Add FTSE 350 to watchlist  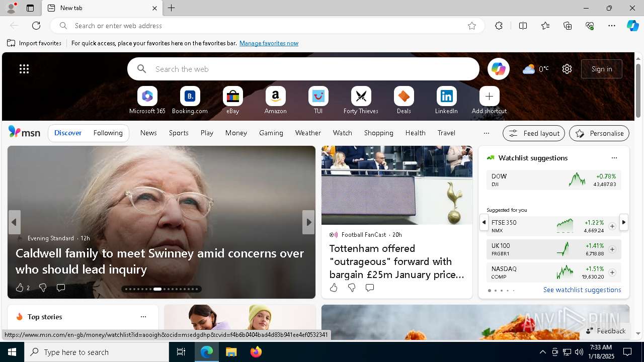click(612, 226)
